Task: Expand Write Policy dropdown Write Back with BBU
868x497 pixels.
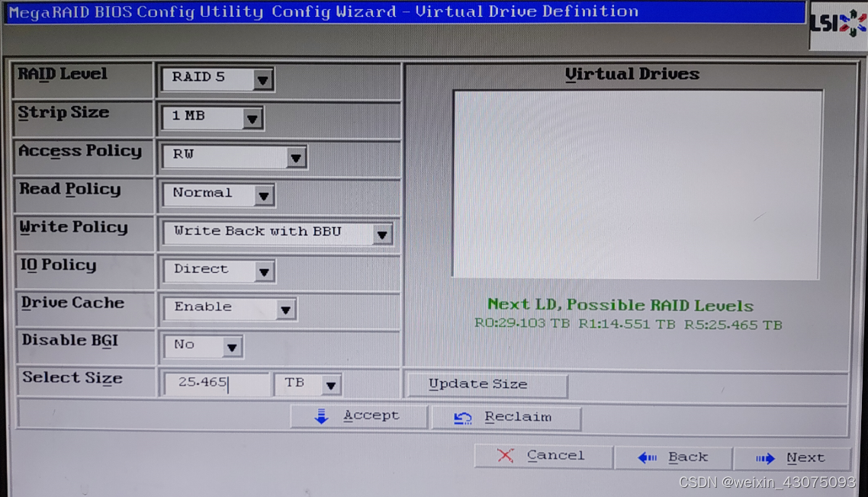Action: coord(278,233)
